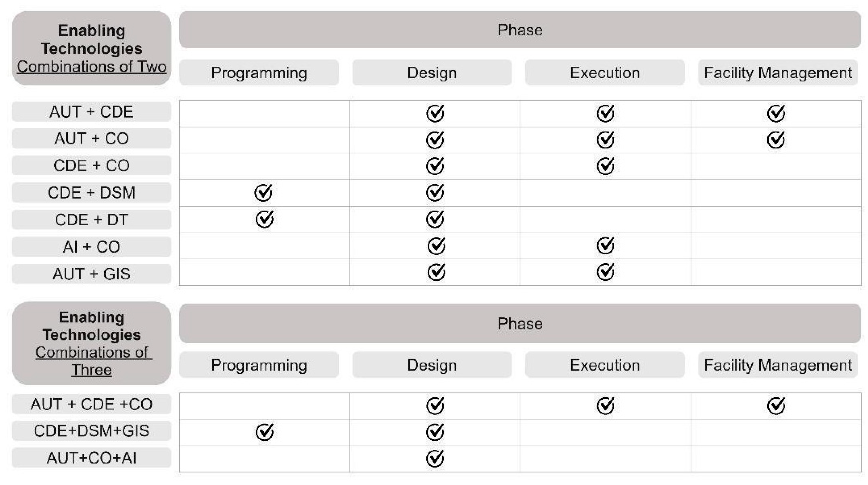This screenshot has width=868, height=485.
Task: Click the Programming checkmark for CDE + DT
Action: [264, 219]
